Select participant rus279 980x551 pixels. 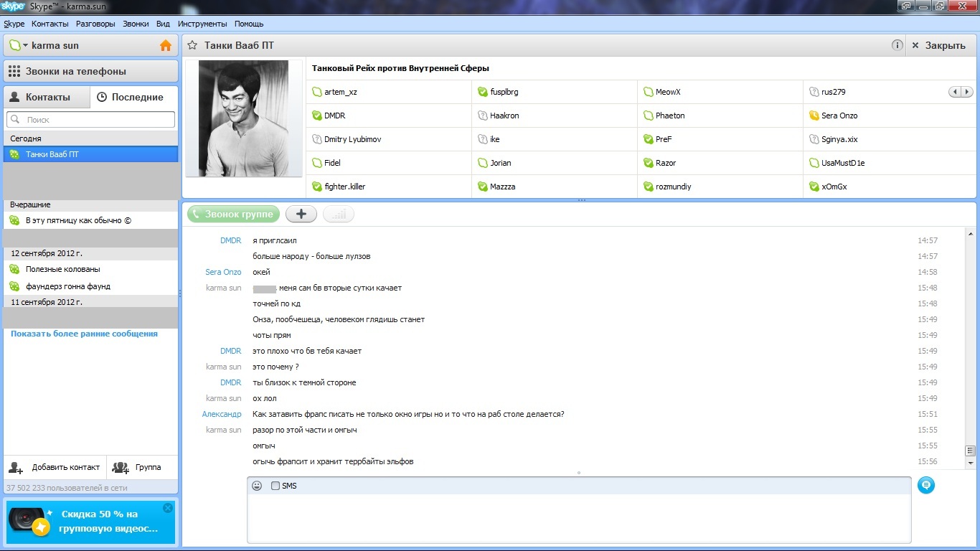pyautogui.click(x=834, y=92)
